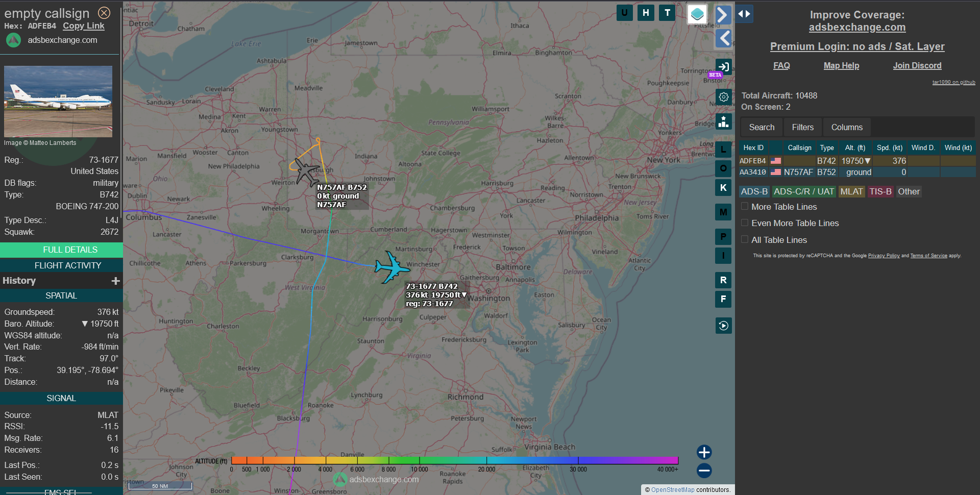This screenshot has height=495, width=980.
Task: Switch to the Columns tab
Action: tap(847, 127)
